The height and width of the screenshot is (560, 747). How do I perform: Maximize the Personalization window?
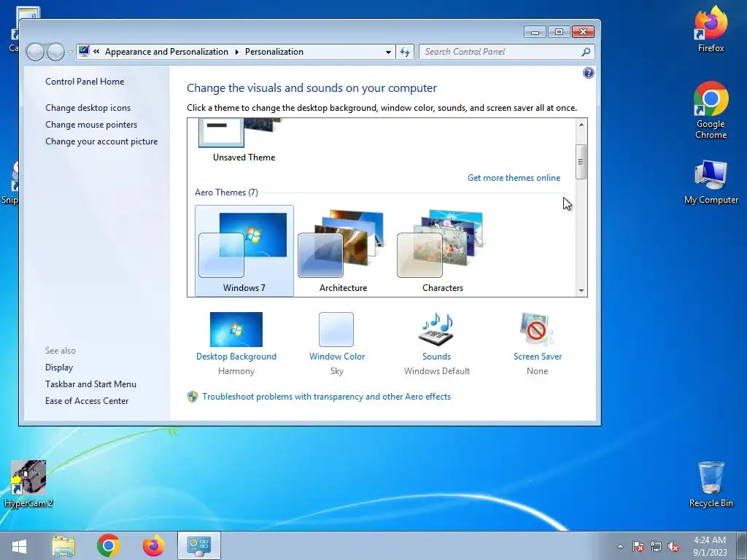(559, 31)
